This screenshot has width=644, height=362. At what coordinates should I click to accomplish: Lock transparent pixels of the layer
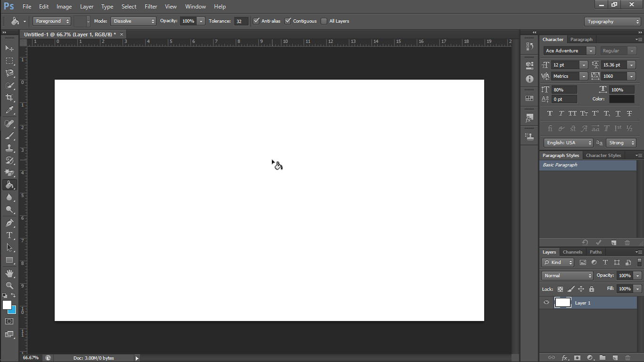coord(560,289)
